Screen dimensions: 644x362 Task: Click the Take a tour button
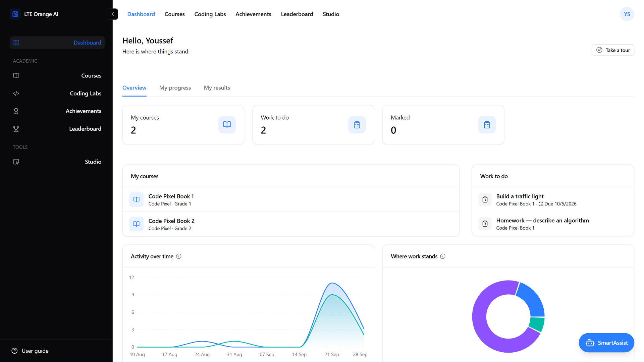pyautogui.click(x=613, y=50)
